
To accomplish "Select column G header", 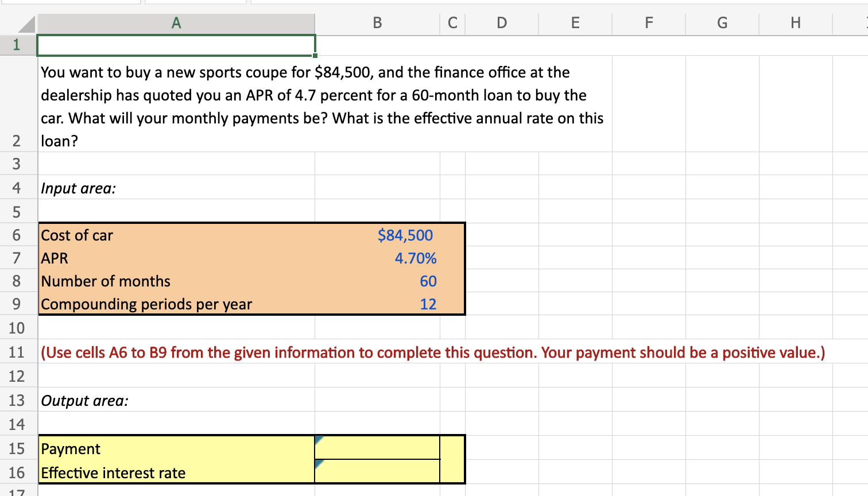I will [722, 23].
